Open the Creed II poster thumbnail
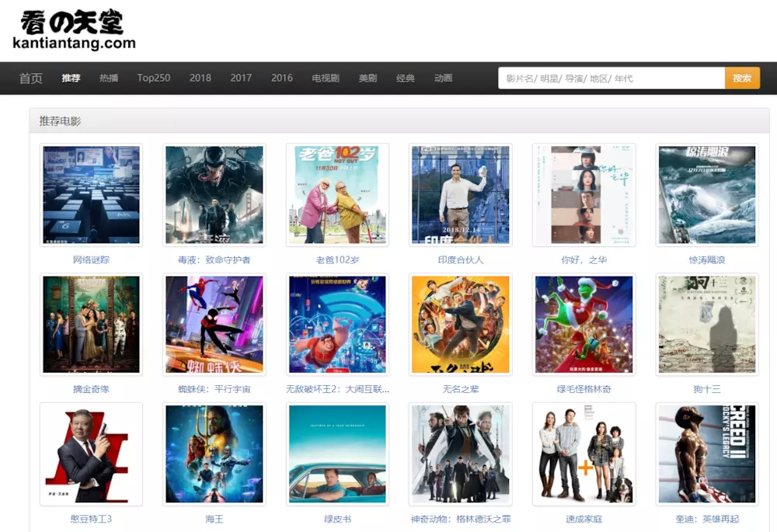This screenshot has width=777, height=532. click(707, 454)
